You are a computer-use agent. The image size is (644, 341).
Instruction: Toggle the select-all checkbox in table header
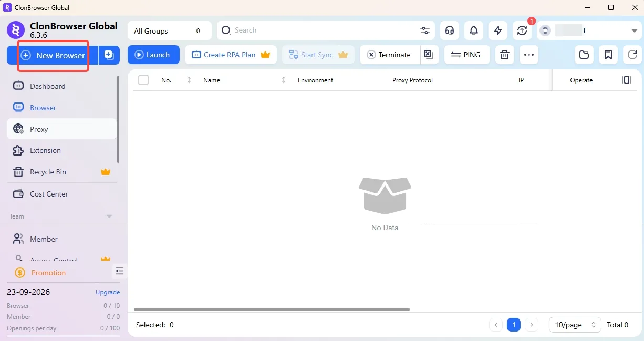143,80
